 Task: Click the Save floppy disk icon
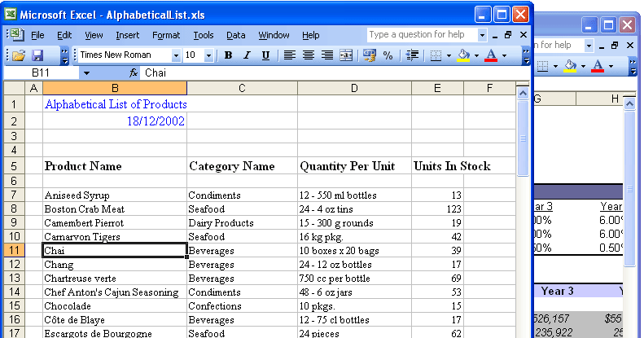coord(37,55)
